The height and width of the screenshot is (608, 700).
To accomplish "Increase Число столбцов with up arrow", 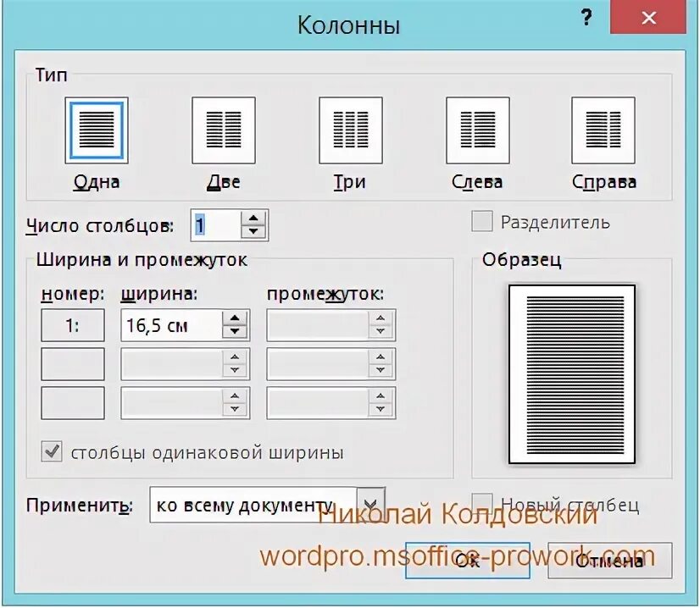I will pyautogui.click(x=253, y=218).
